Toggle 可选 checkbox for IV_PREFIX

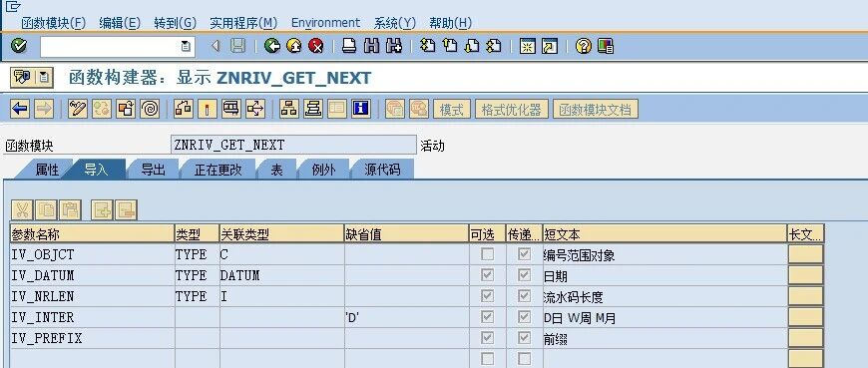487,338
